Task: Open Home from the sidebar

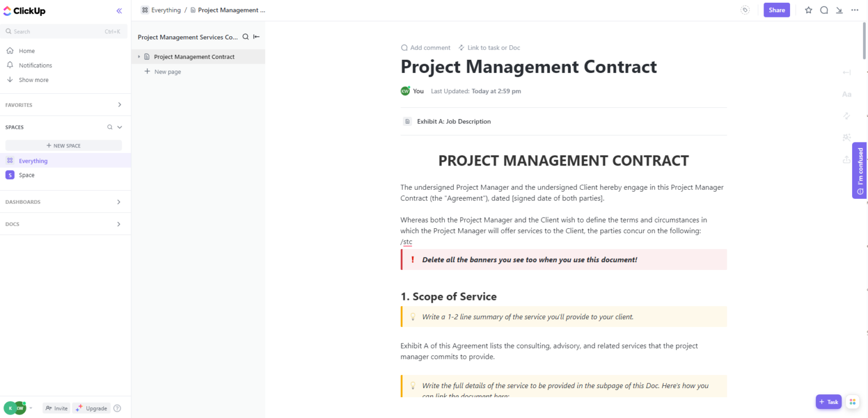Action: tap(26, 50)
